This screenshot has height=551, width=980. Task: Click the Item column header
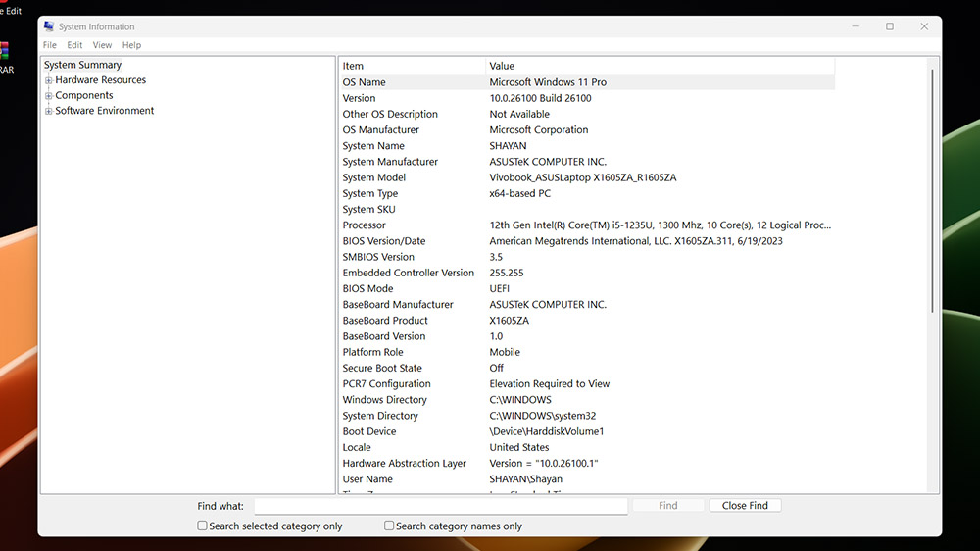pos(413,66)
